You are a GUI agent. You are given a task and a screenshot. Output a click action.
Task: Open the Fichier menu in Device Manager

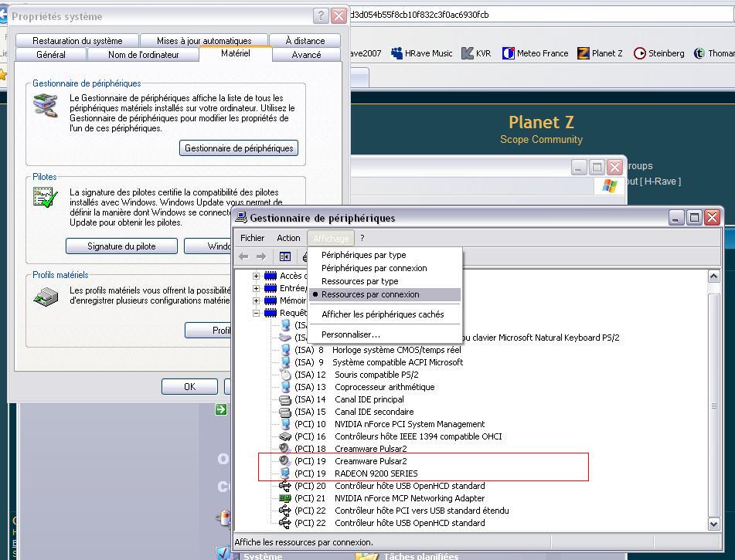tap(252, 238)
